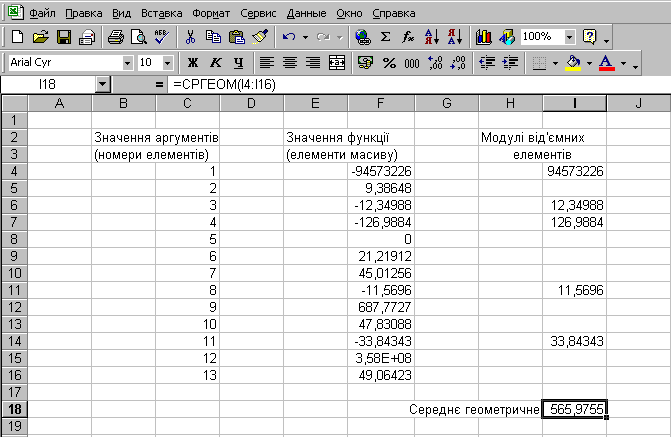Sort ascending with the A-Я icon
The image size is (671, 437).
pyautogui.click(x=432, y=37)
